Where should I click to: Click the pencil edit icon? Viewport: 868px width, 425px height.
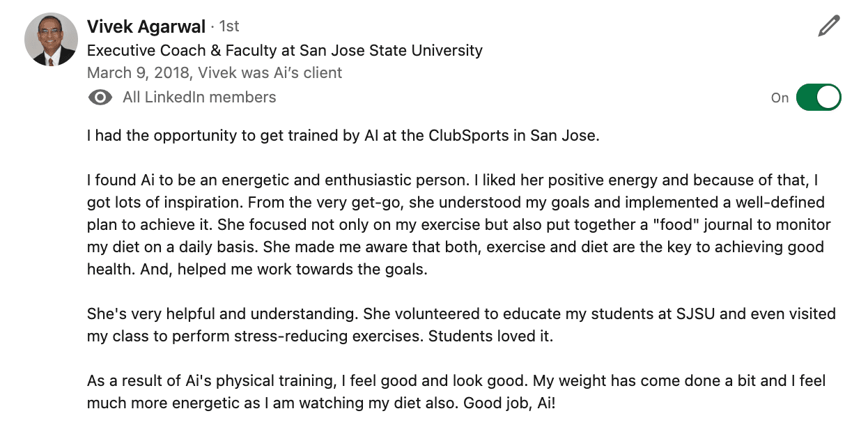[829, 26]
